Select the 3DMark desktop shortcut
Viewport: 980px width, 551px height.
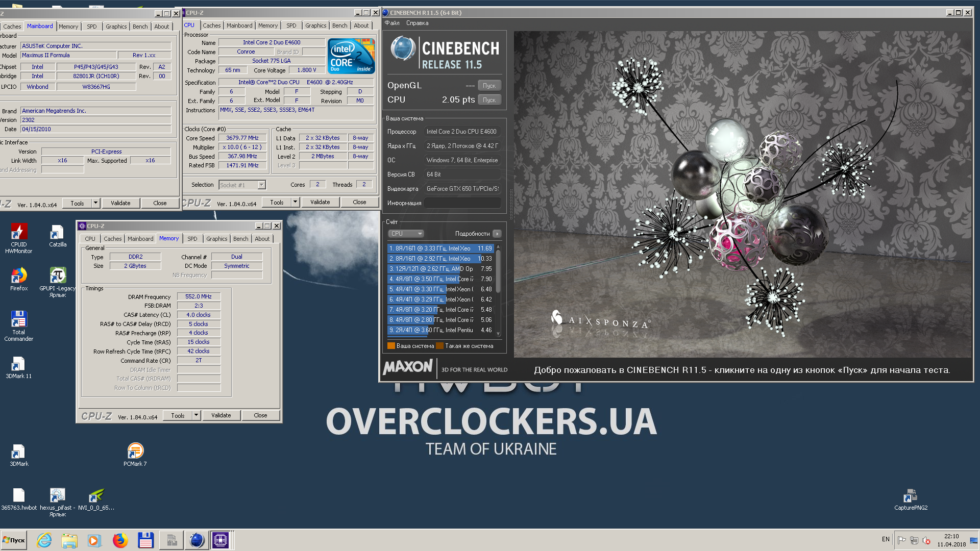[x=19, y=455]
